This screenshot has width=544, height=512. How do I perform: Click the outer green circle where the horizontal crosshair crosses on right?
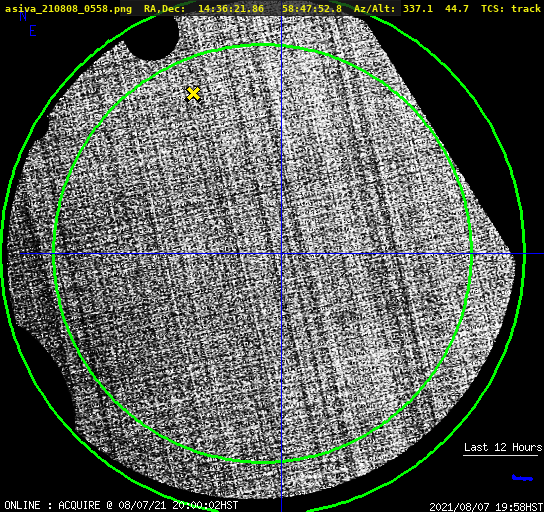click(x=524, y=254)
